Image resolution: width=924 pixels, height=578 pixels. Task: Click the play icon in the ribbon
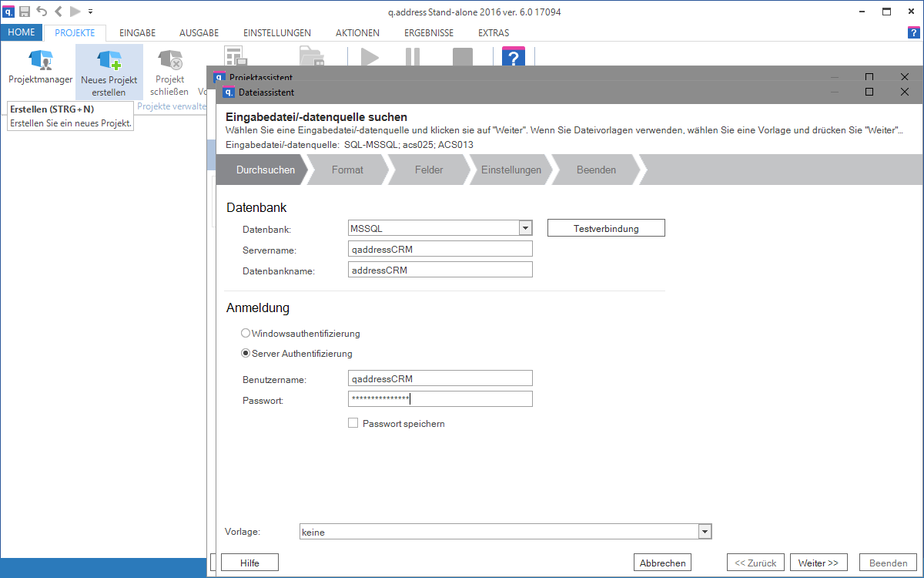pos(370,59)
